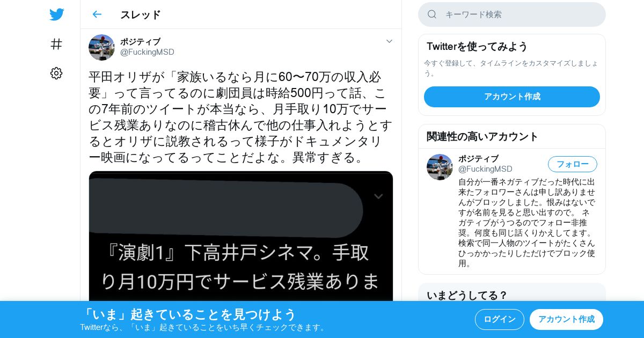The width and height of the screenshot is (644, 338).
Task: Open @FuckingMSD handle on the tweet
Action: pos(147,52)
